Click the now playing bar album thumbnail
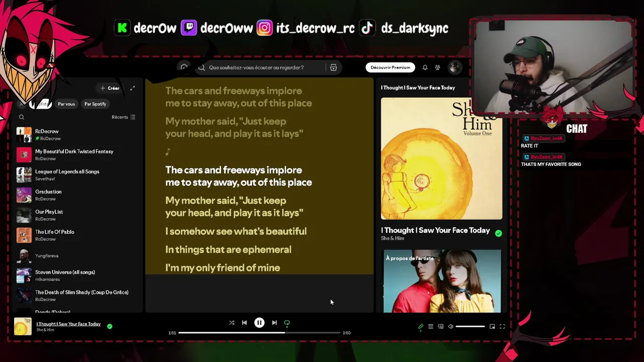Screen dimensions: 644x362 click(x=23, y=326)
